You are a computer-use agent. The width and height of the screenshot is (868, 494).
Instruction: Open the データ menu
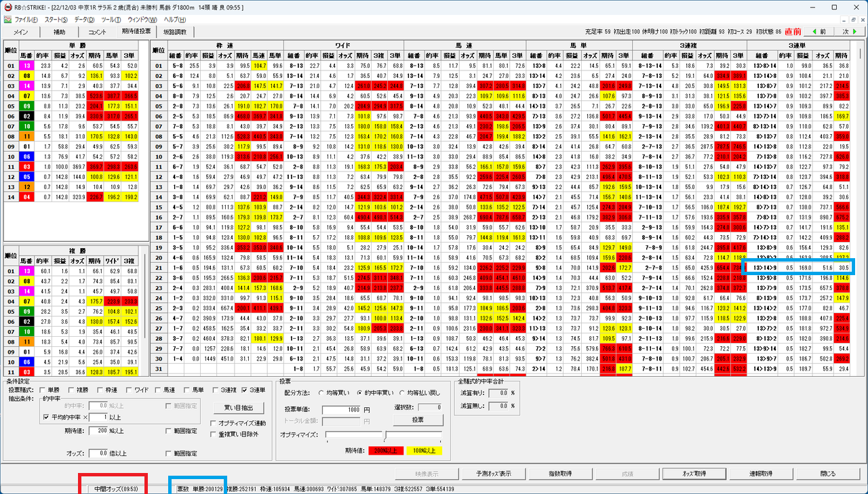pyautogui.click(x=85, y=20)
